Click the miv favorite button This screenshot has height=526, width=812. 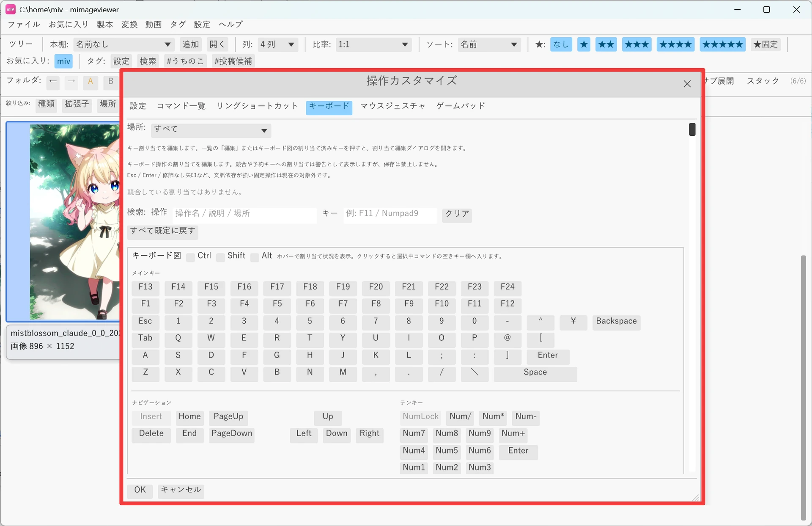click(63, 62)
